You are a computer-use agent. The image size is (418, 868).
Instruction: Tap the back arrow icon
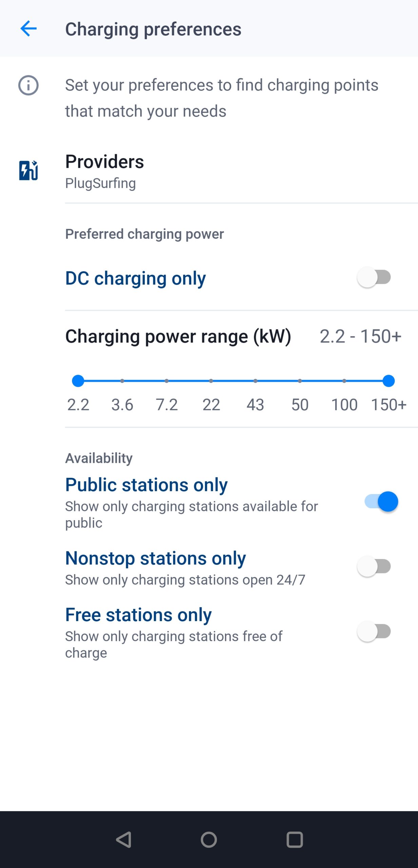28,28
